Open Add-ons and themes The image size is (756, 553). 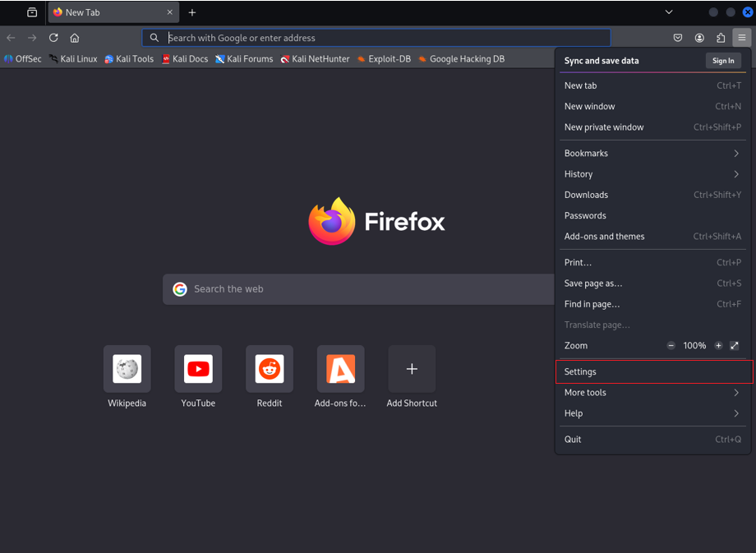(x=652, y=236)
